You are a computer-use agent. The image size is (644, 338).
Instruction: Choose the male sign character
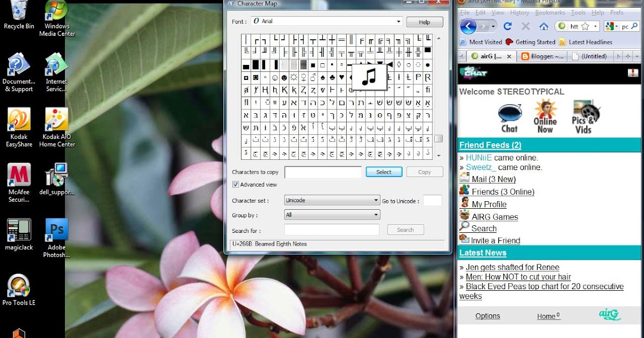313,77
